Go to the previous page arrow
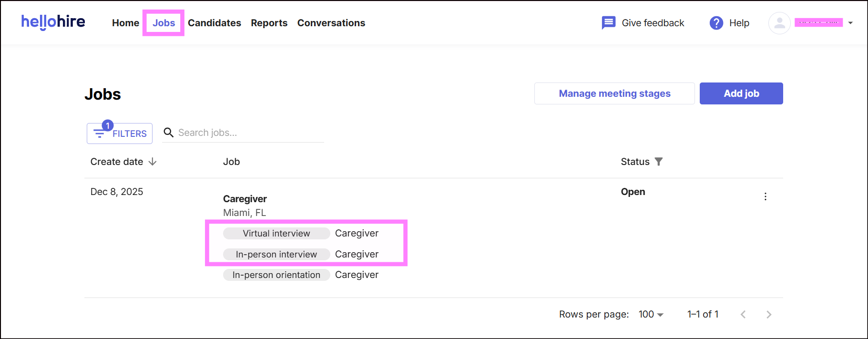Screen dimensions: 868x339 point(743,314)
